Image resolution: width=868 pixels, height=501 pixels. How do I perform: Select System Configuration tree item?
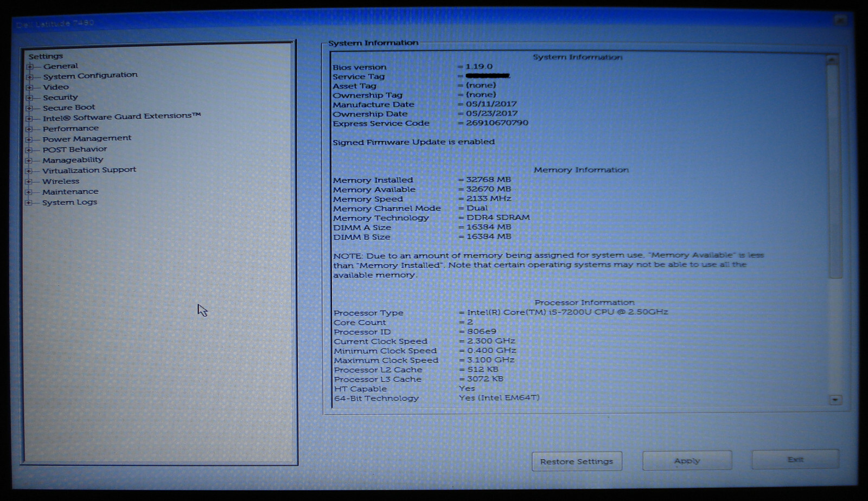click(90, 75)
